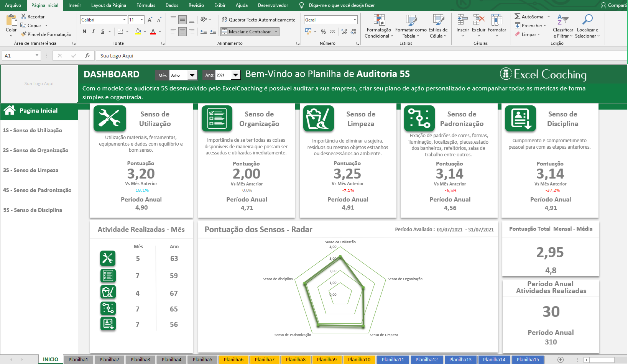Apply the yellow fill color

138,31
